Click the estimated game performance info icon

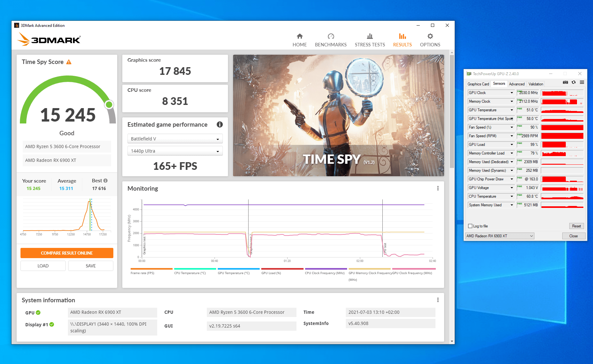[x=220, y=124]
